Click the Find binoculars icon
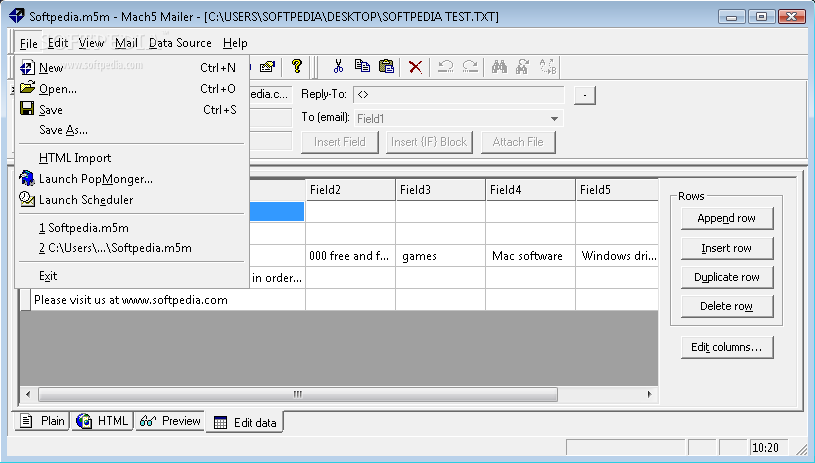The height and width of the screenshot is (463, 815). [x=499, y=67]
